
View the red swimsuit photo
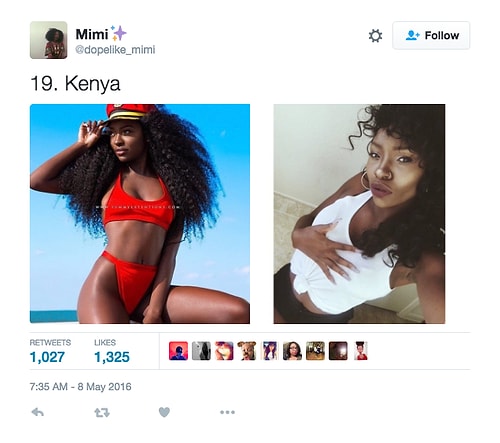pyautogui.click(x=140, y=214)
